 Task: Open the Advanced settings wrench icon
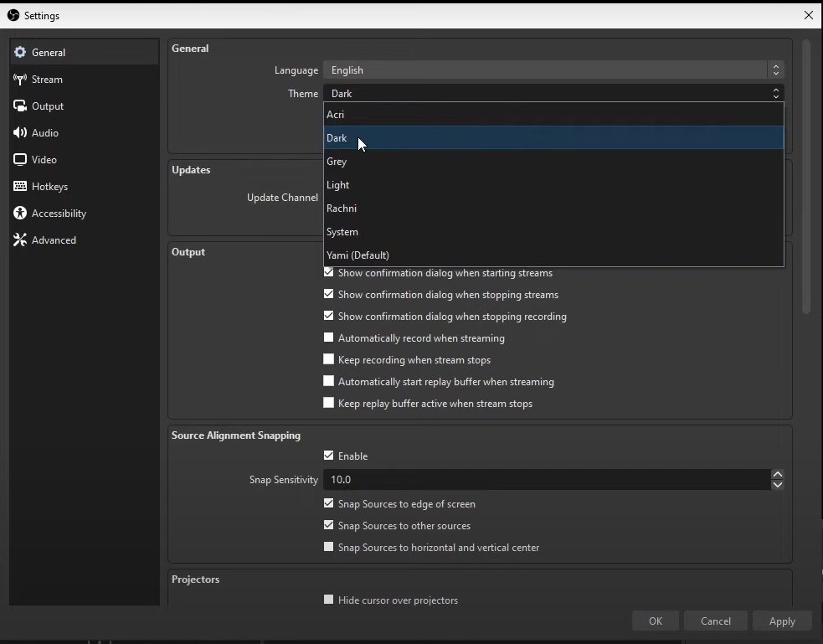[x=20, y=240]
